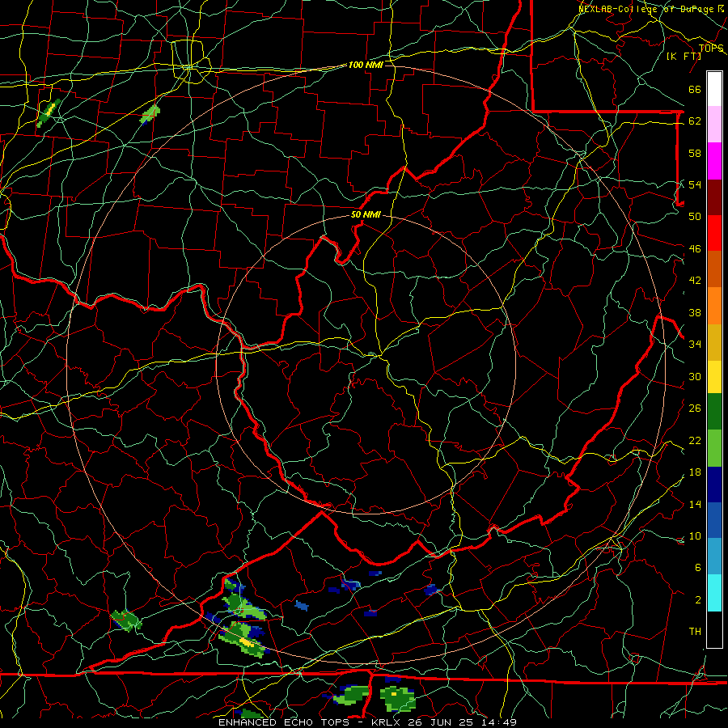Select the medium blue legend swatch
Viewport: 728px width, 728px height.
pos(714,520)
